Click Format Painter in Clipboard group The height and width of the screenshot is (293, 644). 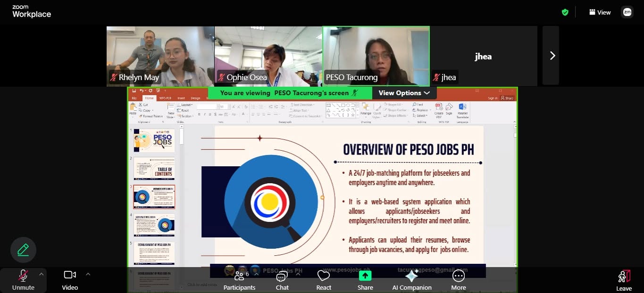pos(151,116)
